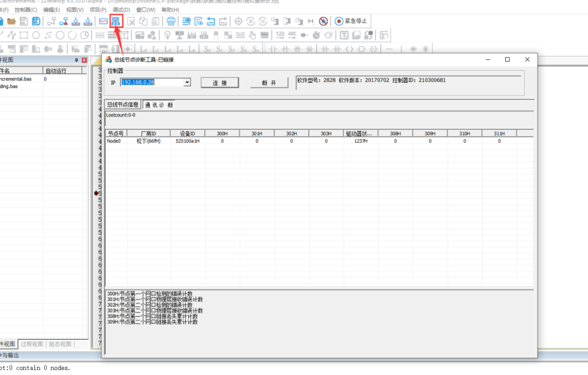The height and width of the screenshot is (375, 588).
Task: Click the find search icon
Action: coord(186,21)
